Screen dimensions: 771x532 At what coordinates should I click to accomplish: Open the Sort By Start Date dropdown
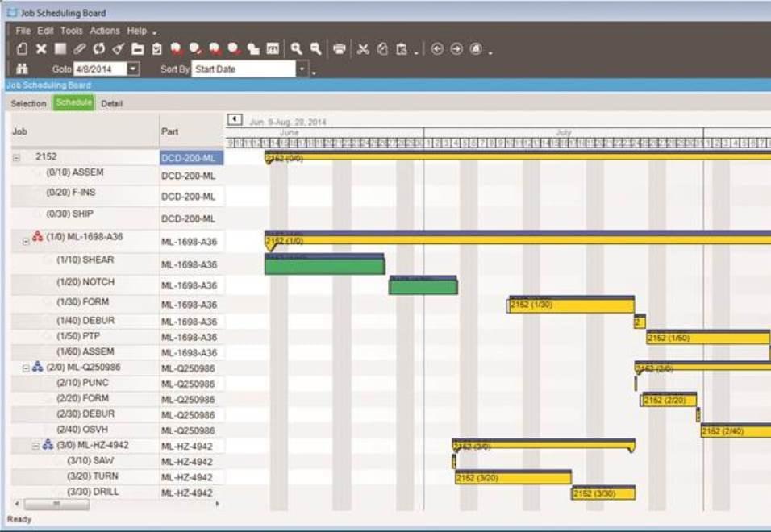click(x=302, y=69)
